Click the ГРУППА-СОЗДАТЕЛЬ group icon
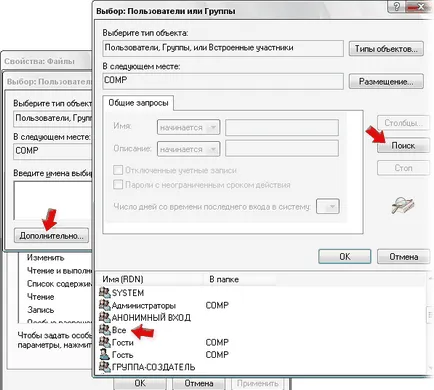The image size is (434, 390). pyautogui.click(x=105, y=367)
